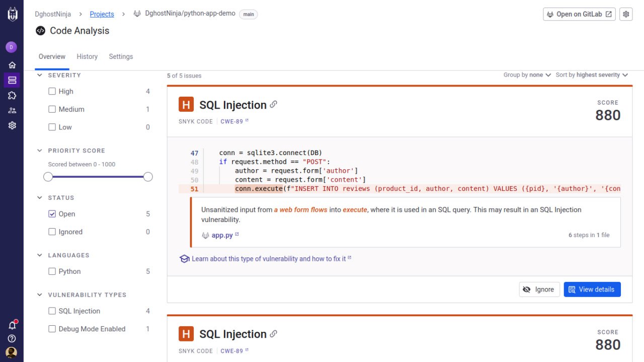The height and width of the screenshot is (362, 644).
Task: Copy link icon beside second SQL Injection title
Action: 274,333
